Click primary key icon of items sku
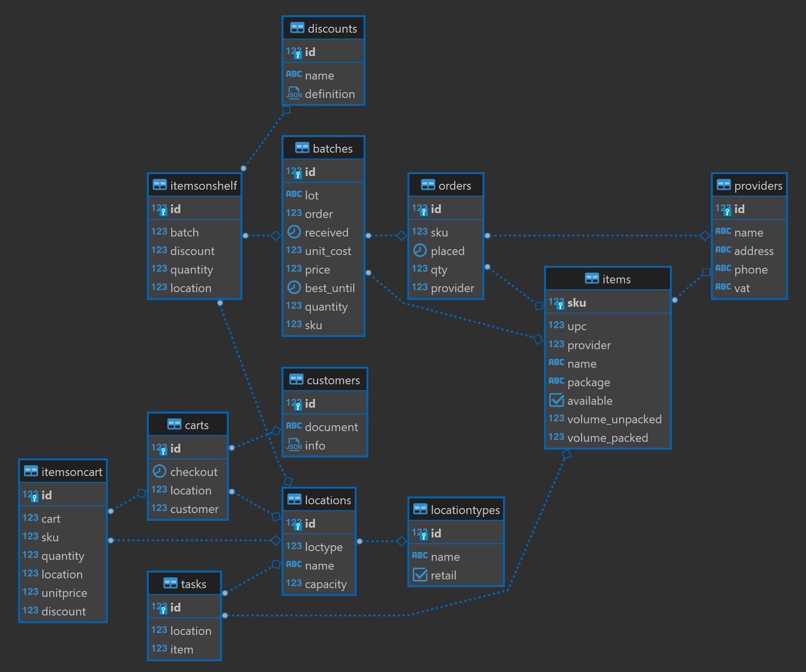Image resolution: width=806 pixels, height=672 pixels. [x=556, y=303]
